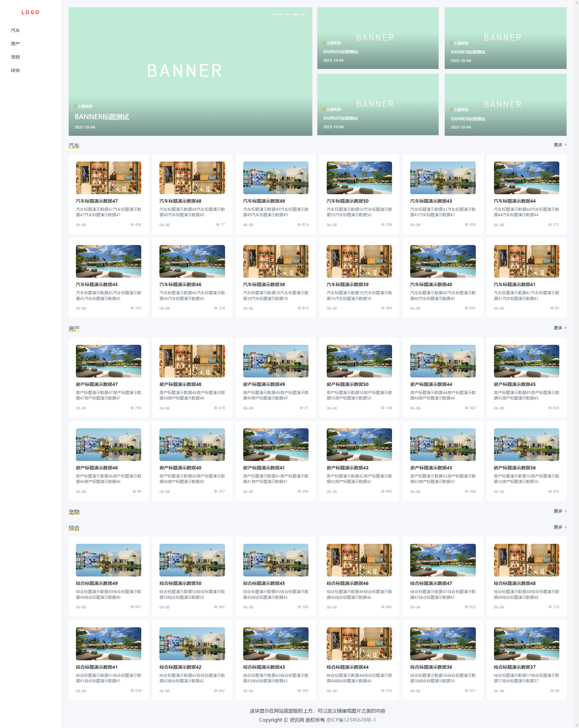579x728 pixels.
Task: Click view-count eye icon on 综合标题演示数据37
Action: (x=552, y=690)
